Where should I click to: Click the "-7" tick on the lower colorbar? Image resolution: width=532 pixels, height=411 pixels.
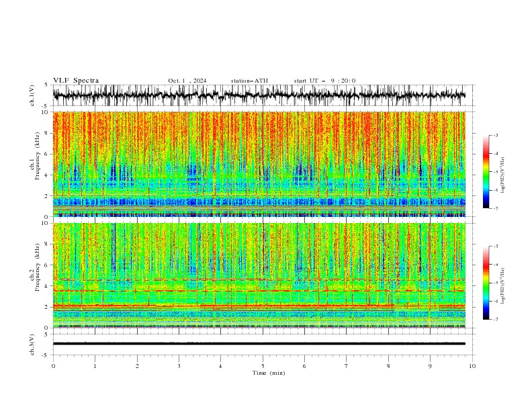pyautogui.click(x=495, y=320)
